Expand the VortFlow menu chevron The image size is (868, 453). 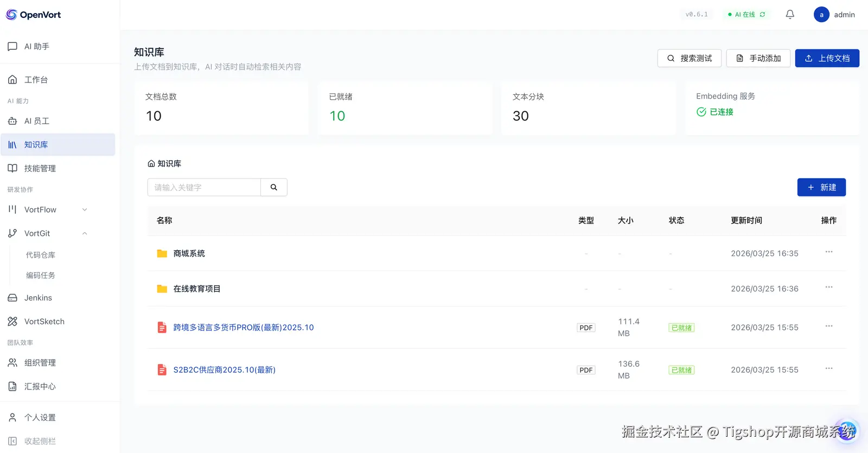pos(85,210)
